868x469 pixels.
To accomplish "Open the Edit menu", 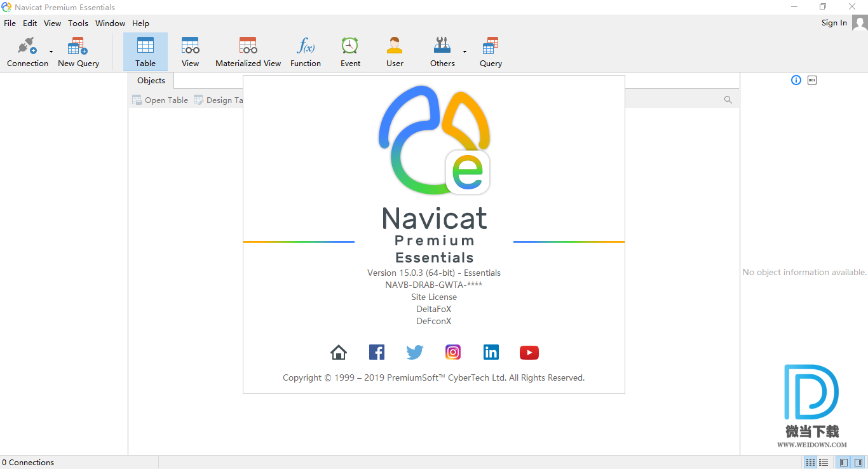I will pyautogui.click(x=30, y=23).
